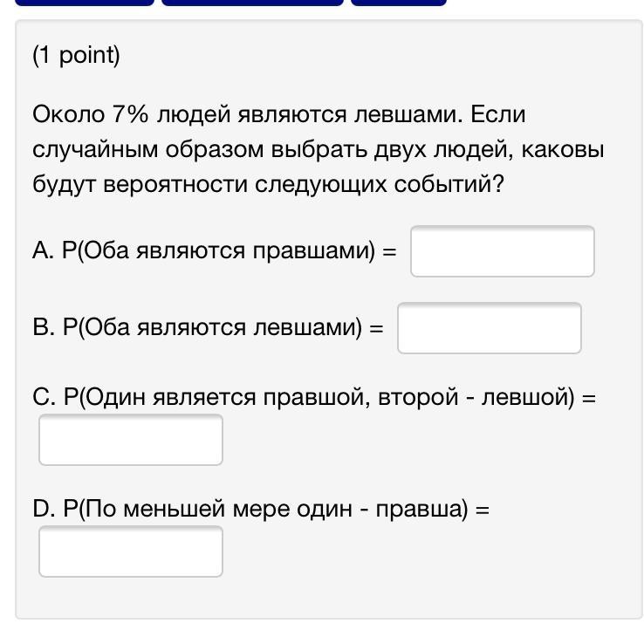The height and width of the screenshot is (644, 644).
Task: Click the 'B. P(Оба являются левшами)' label
Action: (x=197, y=327)
